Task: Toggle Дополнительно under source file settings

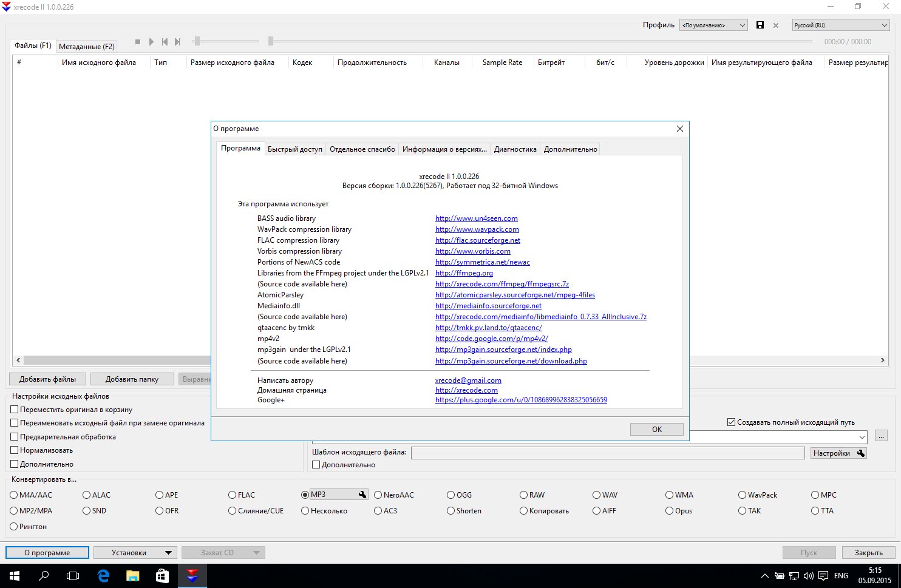Action: point(15,464)
